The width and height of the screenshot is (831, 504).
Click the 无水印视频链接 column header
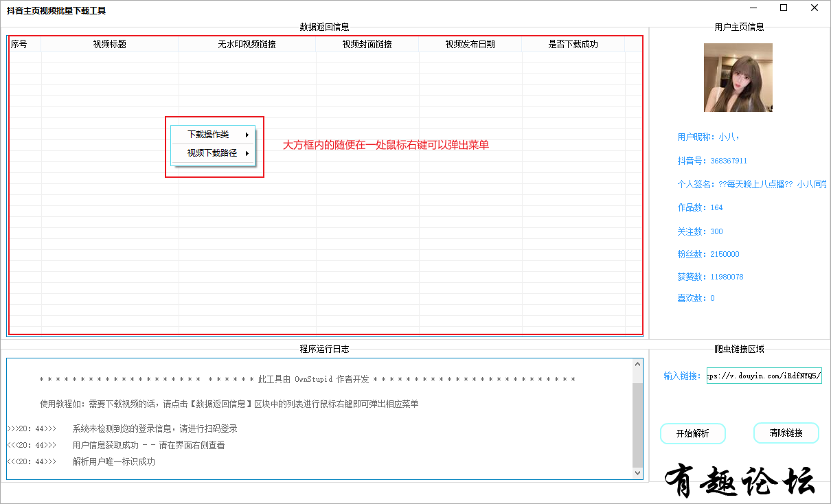[247, 44]
